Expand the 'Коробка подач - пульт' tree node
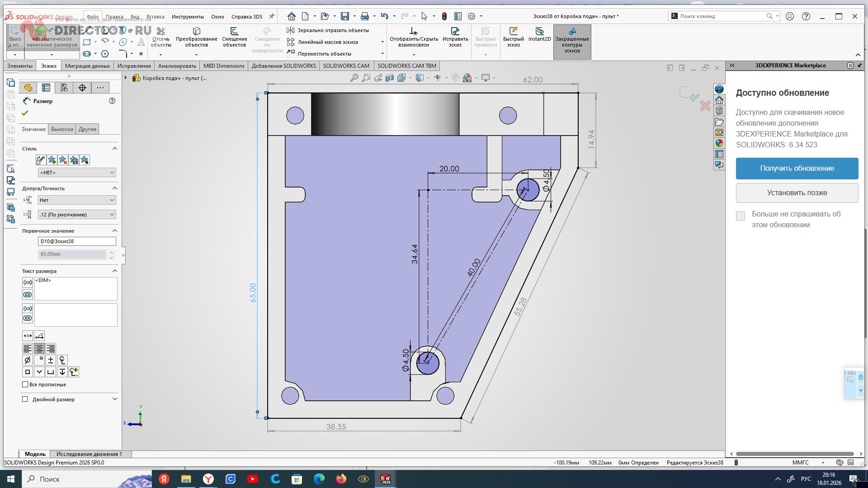 [x=126, y=78]
